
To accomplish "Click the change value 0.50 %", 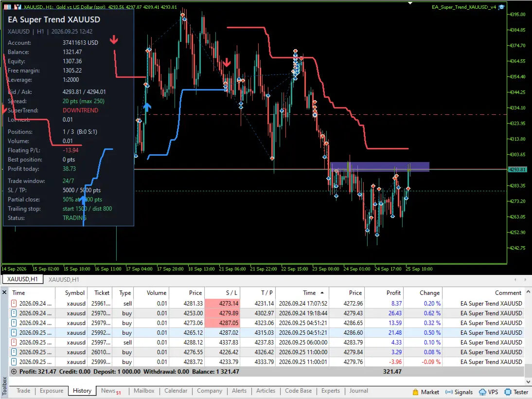I will point(432,332).
